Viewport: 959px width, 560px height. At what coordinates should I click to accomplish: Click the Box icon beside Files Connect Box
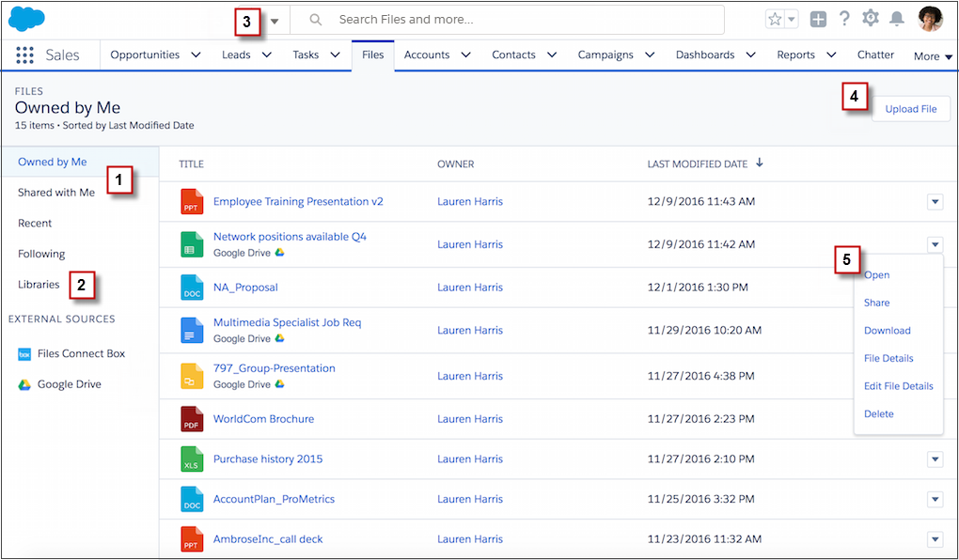24,354
